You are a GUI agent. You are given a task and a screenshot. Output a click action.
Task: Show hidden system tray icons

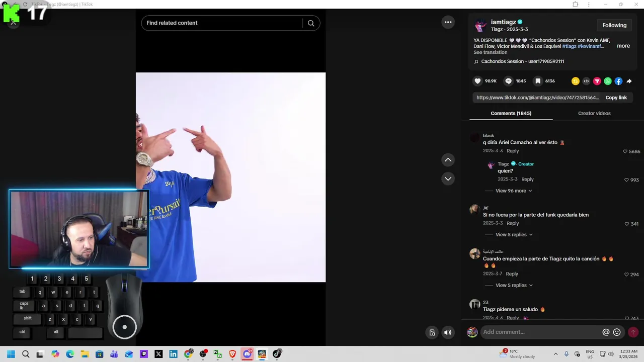click(555, 354)
